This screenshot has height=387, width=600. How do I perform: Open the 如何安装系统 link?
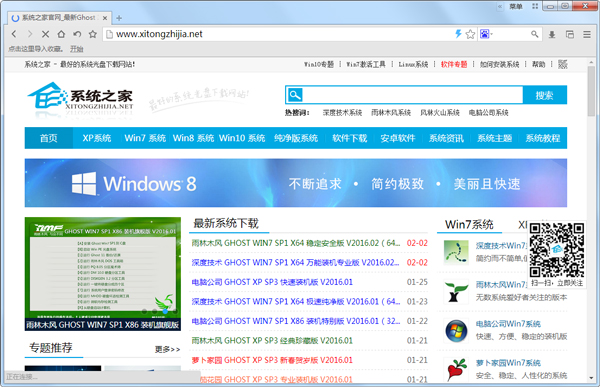pyautogui.click(x=499, y=64)
